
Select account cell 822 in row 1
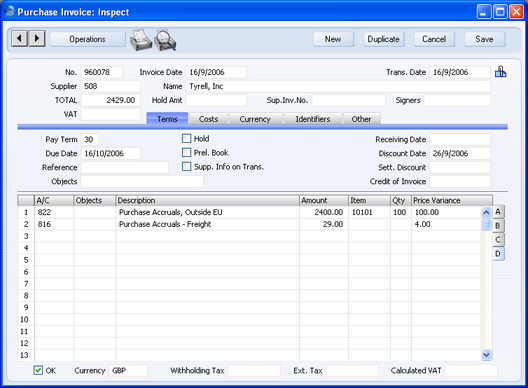pos(54,212)
